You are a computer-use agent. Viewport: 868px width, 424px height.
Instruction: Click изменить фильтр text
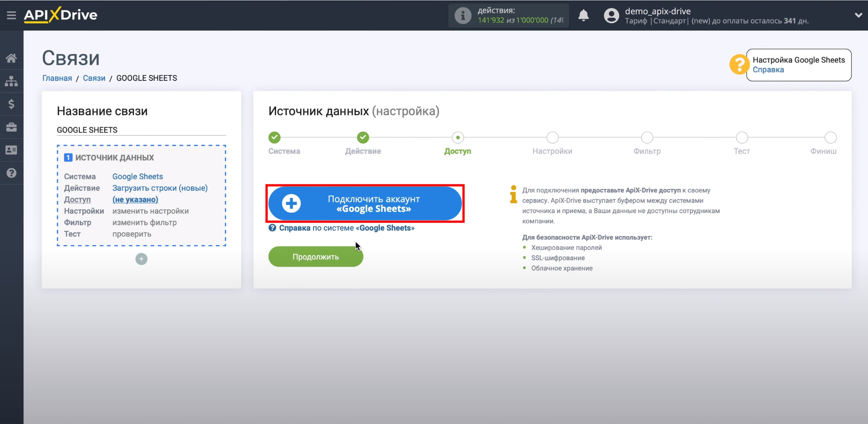click(x=144, y=223)
